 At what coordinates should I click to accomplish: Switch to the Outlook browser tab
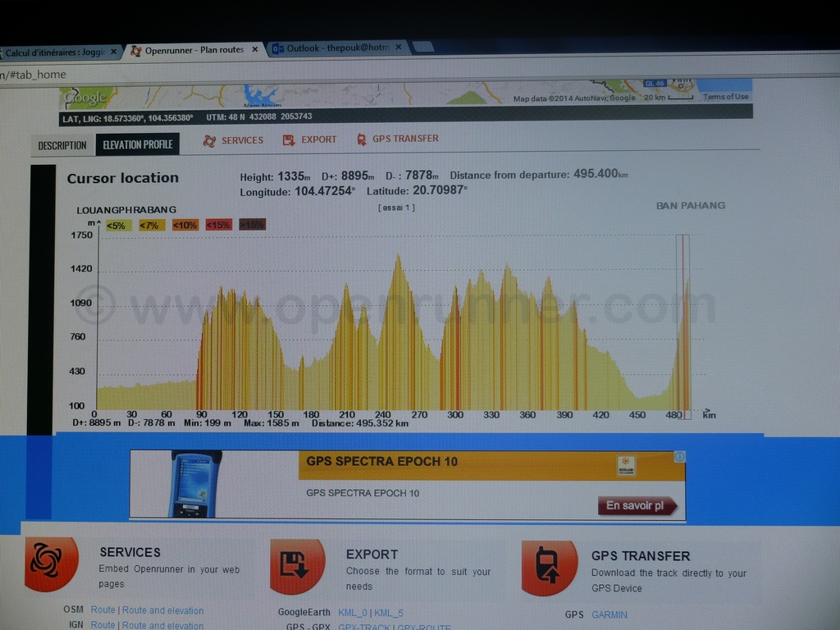tap(337, 48)
